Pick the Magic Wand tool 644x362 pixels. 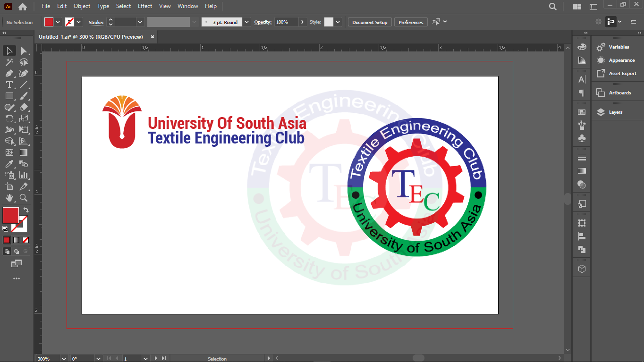point(9,62)
